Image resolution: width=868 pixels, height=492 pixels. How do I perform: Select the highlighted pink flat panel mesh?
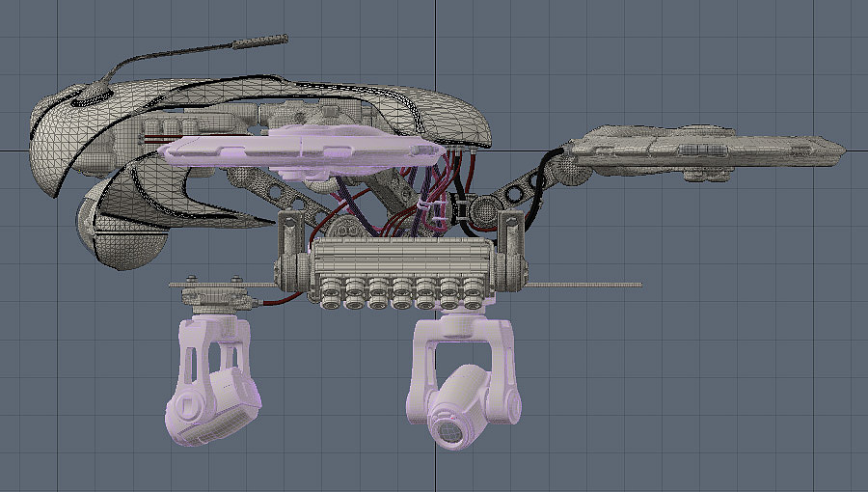[x=302, y=150]
